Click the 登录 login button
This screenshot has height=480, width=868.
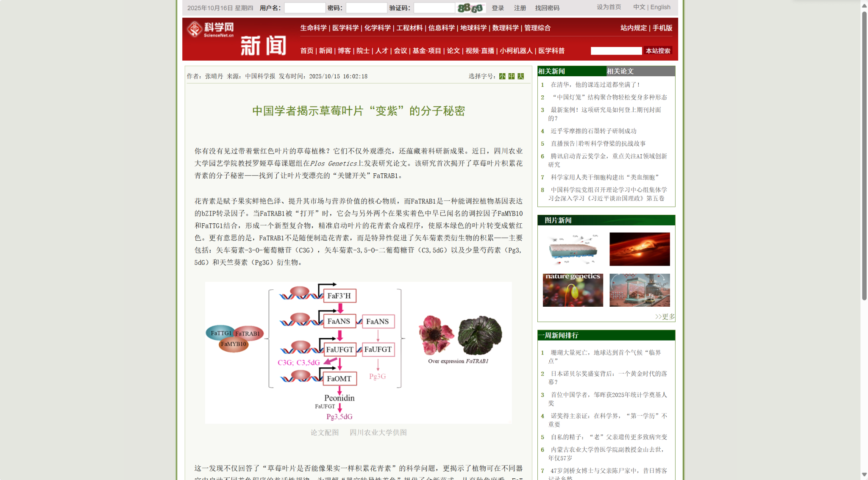point(498,8)
